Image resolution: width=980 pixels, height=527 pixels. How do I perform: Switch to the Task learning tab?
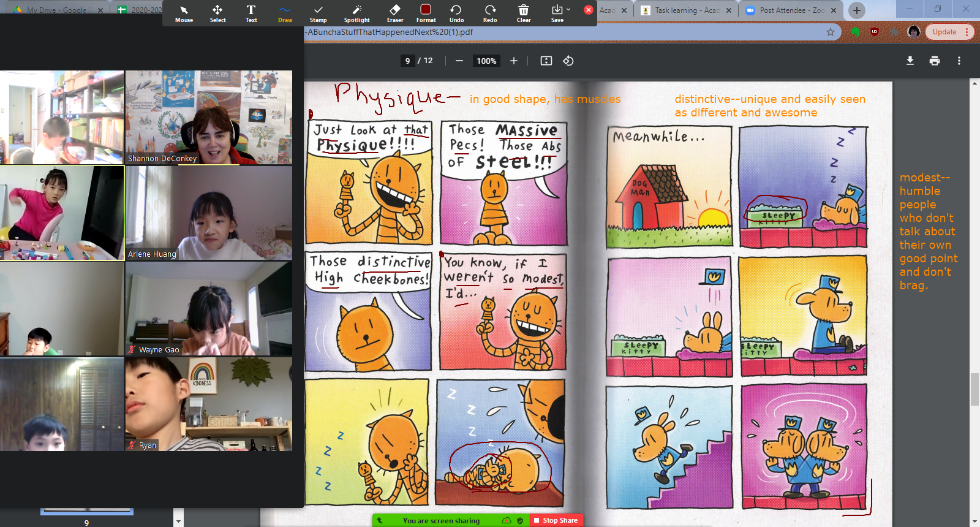(x=685, y=10)
